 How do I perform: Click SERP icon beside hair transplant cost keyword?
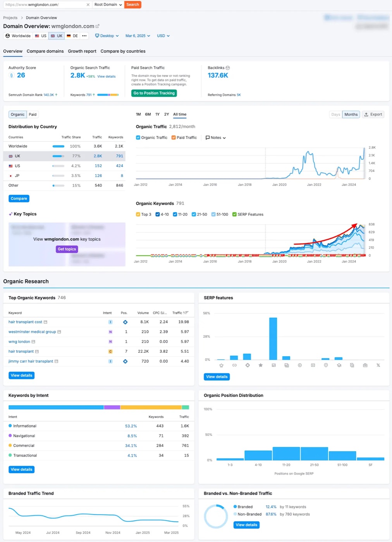click(x=45, y=322)
